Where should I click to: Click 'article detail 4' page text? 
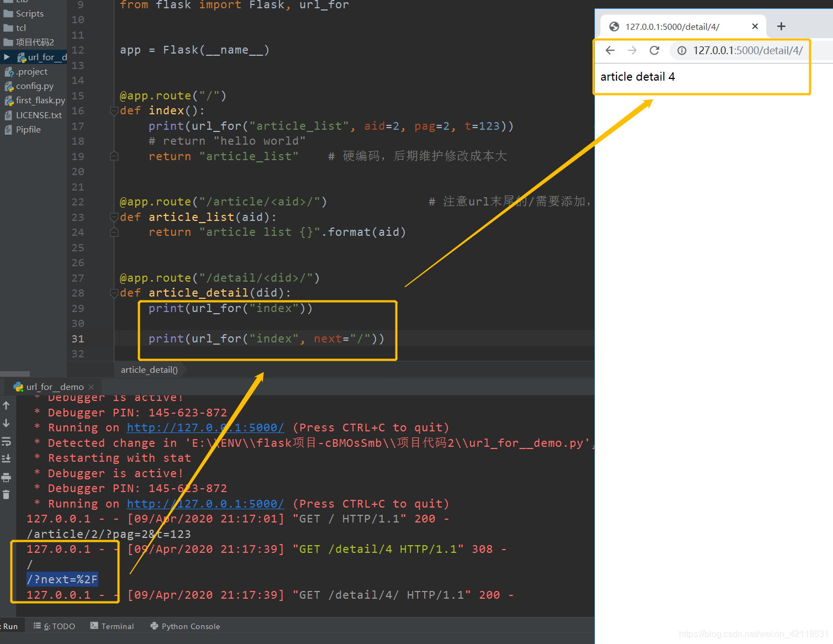(x=637, y=77)
